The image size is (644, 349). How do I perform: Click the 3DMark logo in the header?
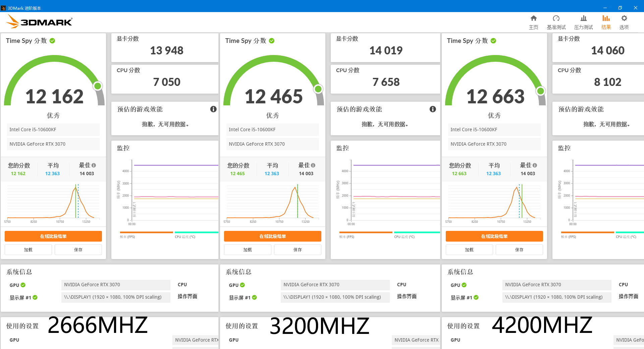tap(39, 21)
